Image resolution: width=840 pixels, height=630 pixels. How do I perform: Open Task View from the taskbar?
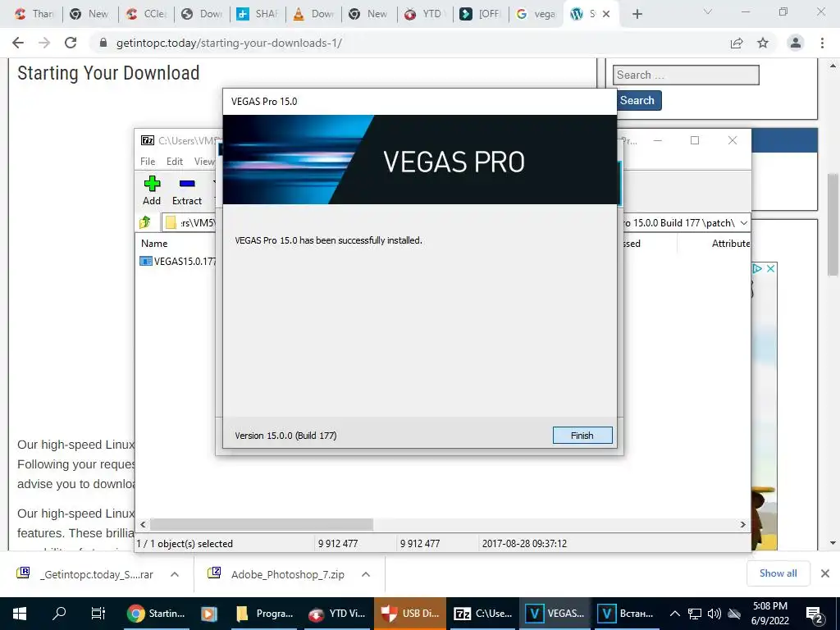pyautogui.click(x=98, y=613)
